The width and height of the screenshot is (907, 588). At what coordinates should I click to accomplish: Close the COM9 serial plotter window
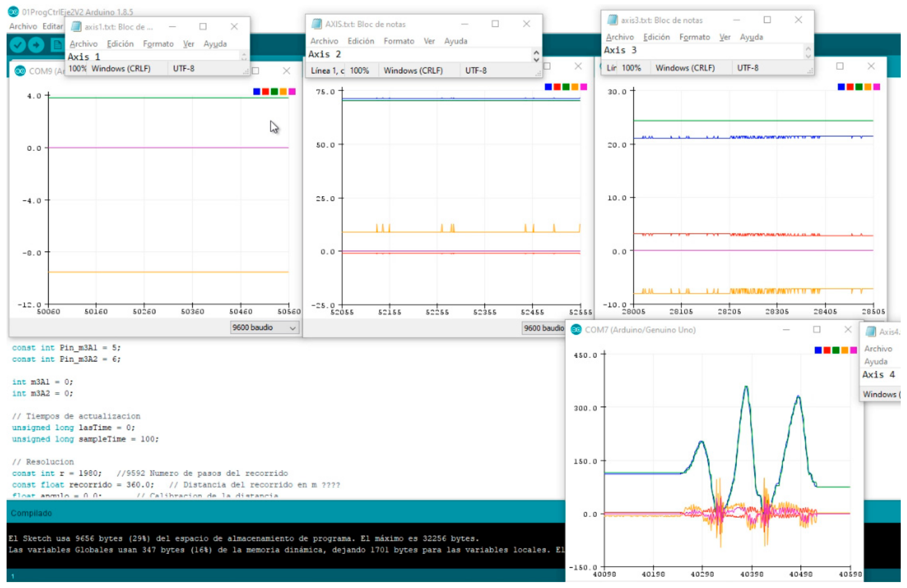[x=286, y=71]
